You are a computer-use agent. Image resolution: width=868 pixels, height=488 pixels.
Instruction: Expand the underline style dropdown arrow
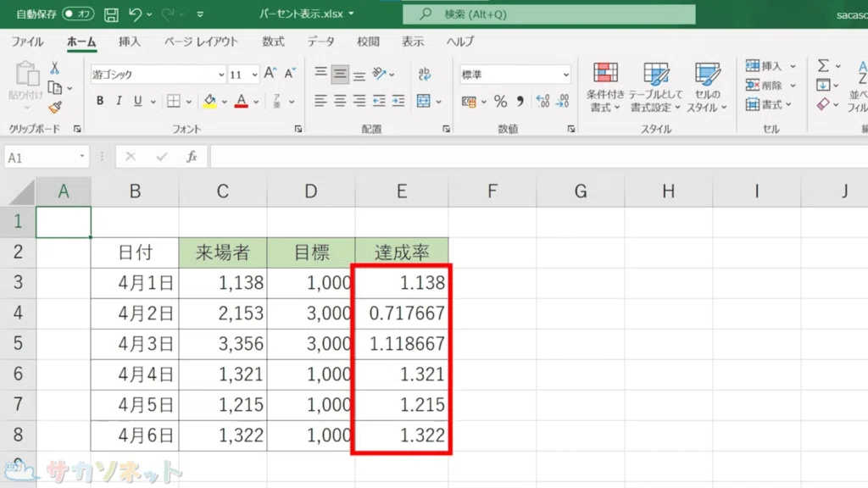click(x=153, y=102)
